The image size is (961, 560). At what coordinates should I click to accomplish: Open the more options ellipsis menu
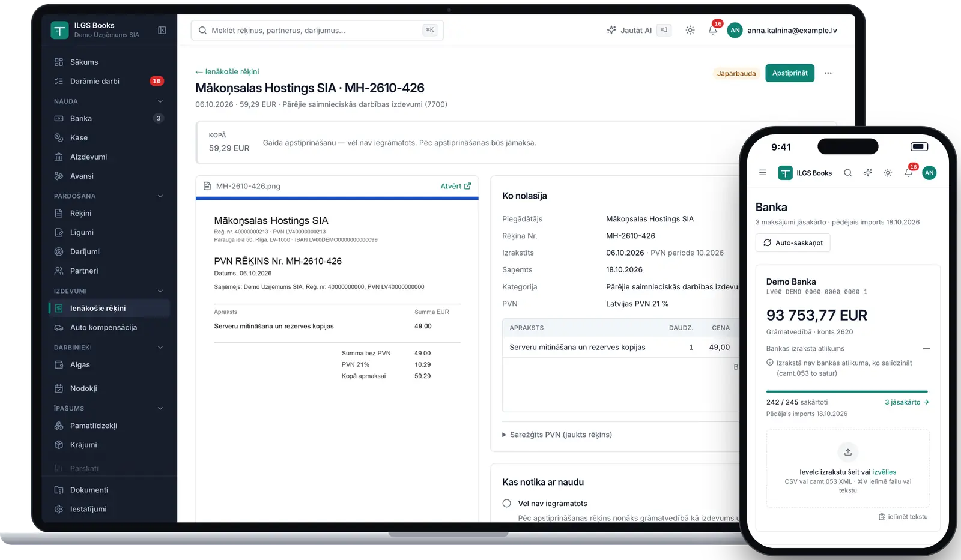828,73
